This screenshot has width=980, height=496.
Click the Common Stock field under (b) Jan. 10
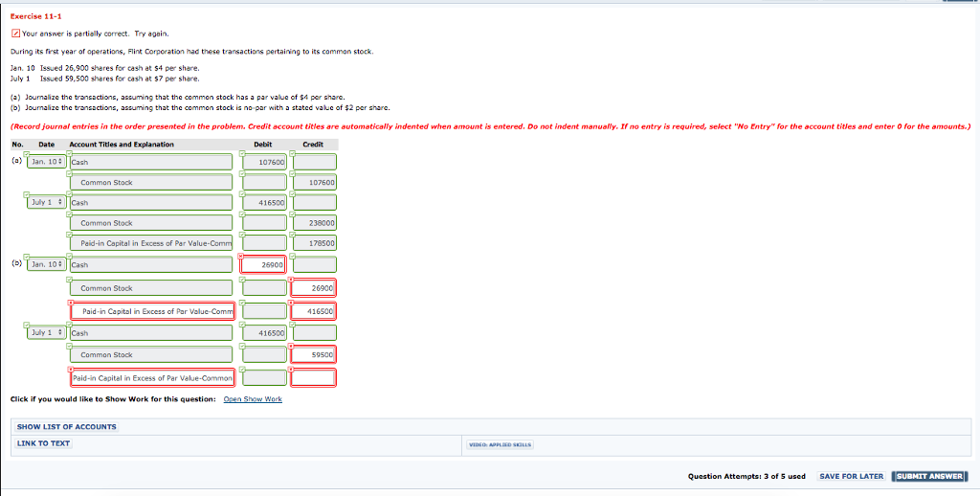(x=151, y=288)
